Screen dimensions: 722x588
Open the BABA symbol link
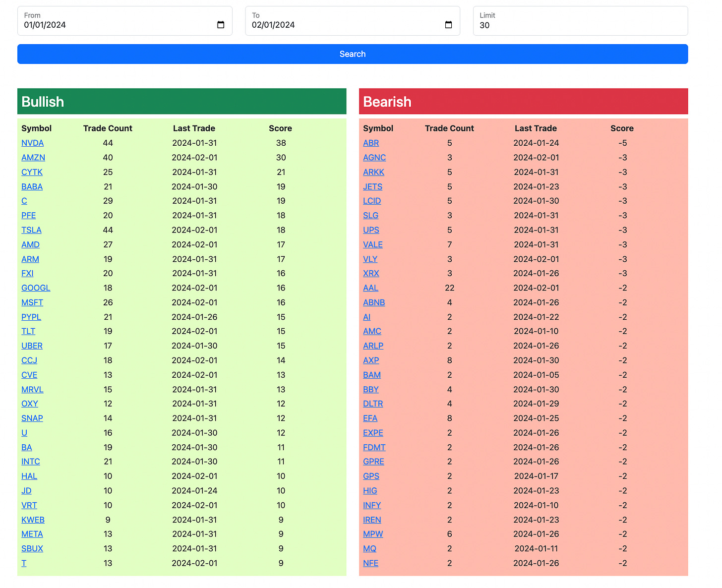(32, 186)
